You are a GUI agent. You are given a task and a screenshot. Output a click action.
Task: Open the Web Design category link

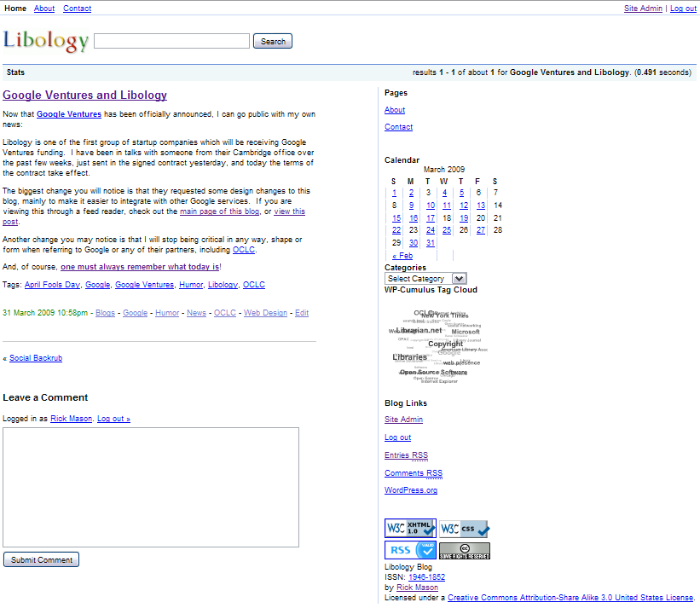pos(265,312)
